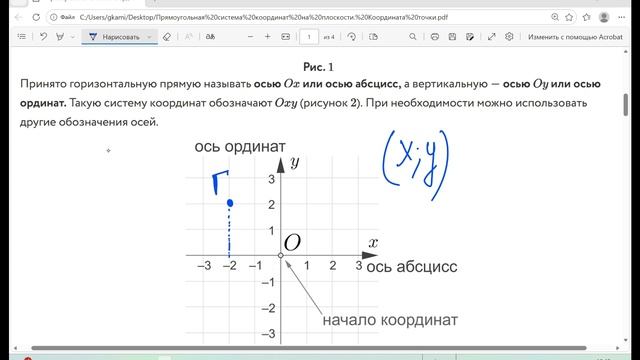Expand the Нарисовать draw options arrow
Viewport: 640px width, 360px height.
[x=149, y=37]
